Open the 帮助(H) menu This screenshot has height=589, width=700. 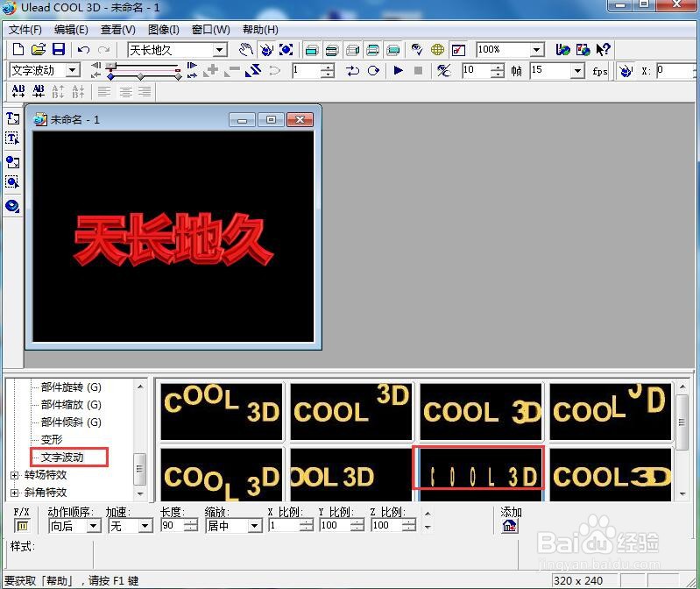(260, 30)
